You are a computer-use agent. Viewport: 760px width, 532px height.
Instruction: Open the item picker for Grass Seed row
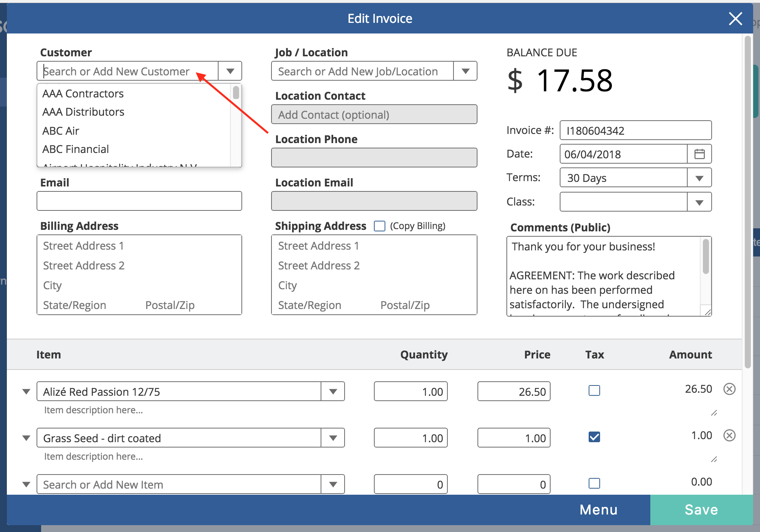coord(334,438)
